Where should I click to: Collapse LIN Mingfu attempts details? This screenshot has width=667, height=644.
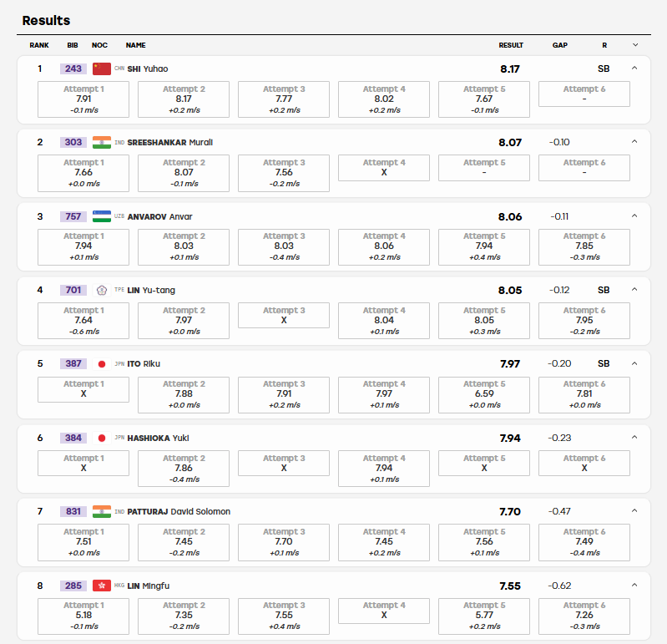click(x=634, y=585)
